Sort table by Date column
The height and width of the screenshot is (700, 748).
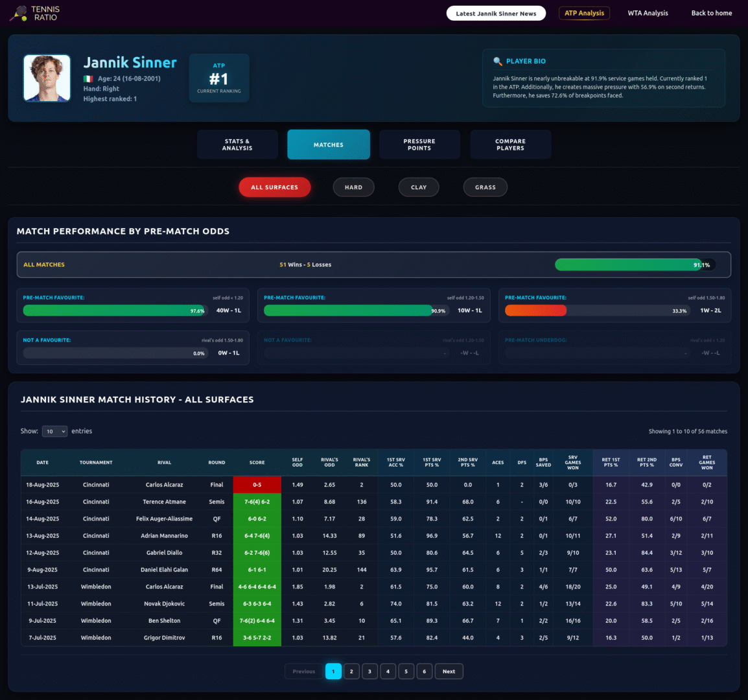(43, 462)
